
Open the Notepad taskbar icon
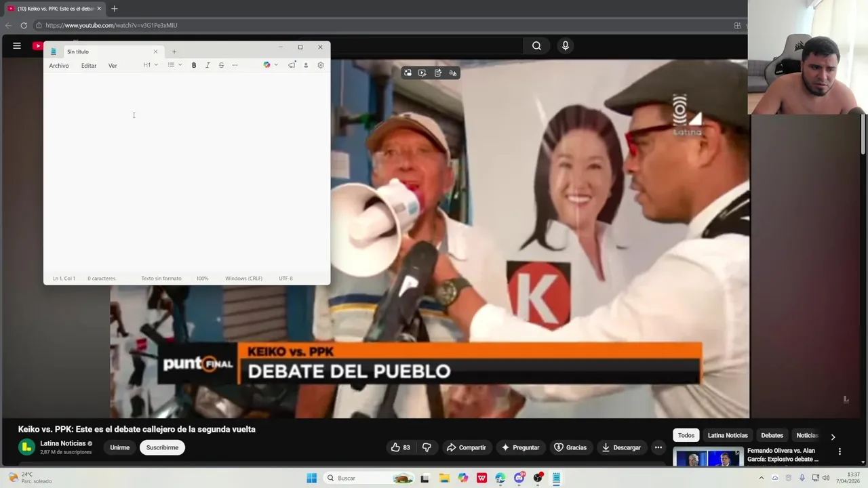[556, 478]
